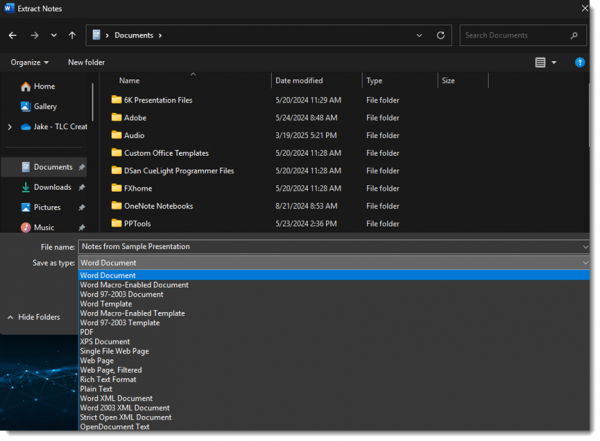Choose PDF from the file type list

coord(87,332)
